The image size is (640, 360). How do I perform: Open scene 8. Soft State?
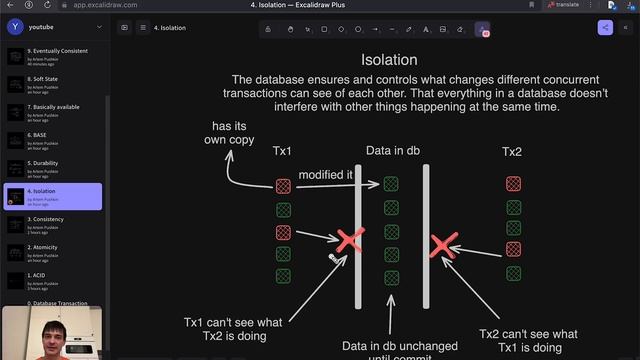(53, 85)
